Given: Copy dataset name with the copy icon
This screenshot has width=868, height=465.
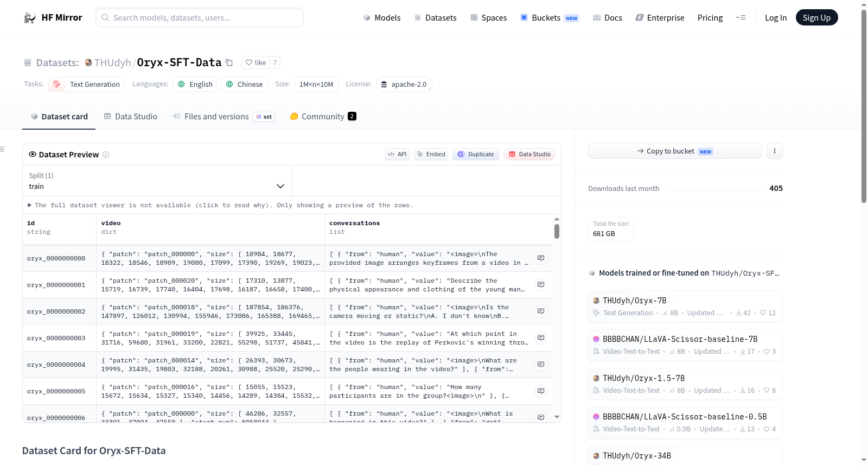Looking at the screenshot, I should coord(229,62).
